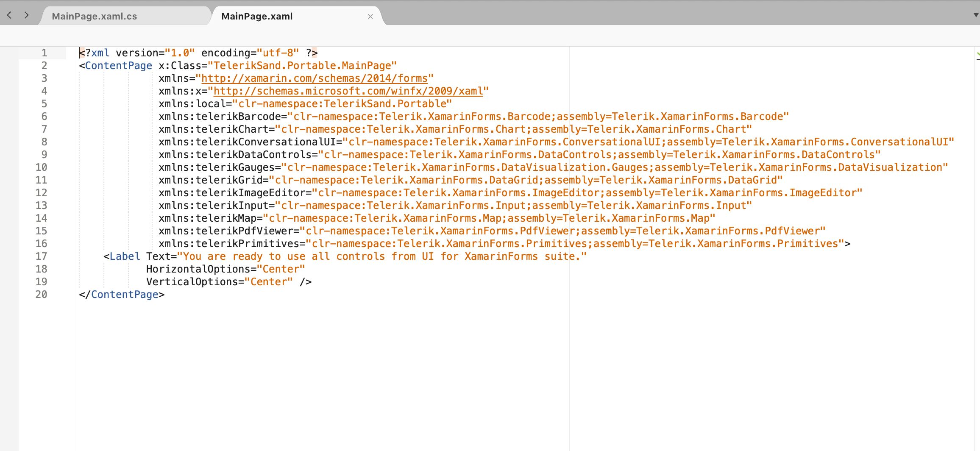
Task: Click line number 16 in the gutter
Action: click(x=41, y=244)
